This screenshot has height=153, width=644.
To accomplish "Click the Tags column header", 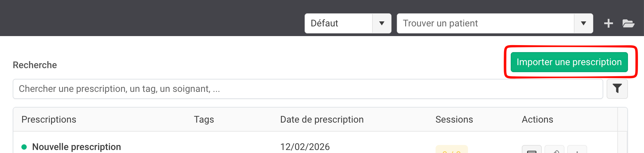I will (204, 120).
